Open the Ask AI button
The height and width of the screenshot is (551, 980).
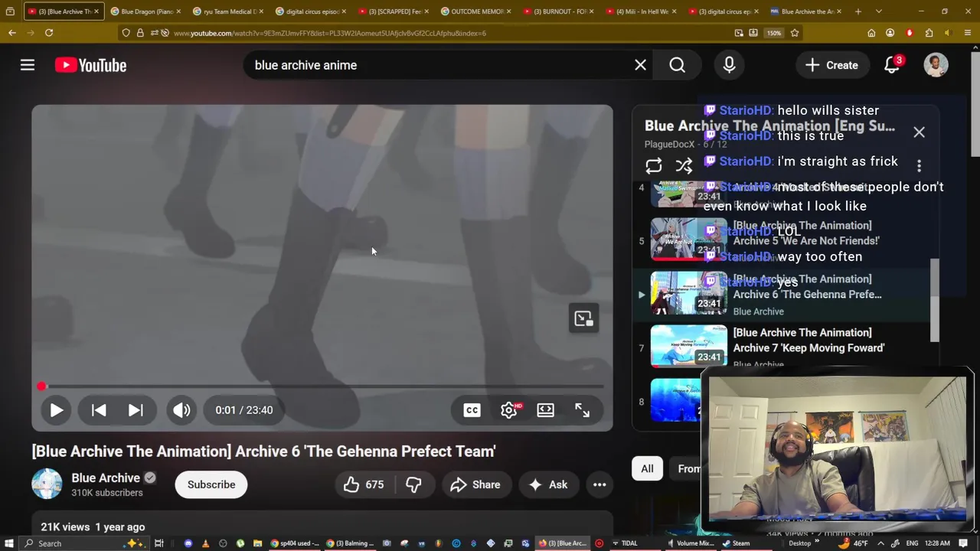(x=548, y=484)
